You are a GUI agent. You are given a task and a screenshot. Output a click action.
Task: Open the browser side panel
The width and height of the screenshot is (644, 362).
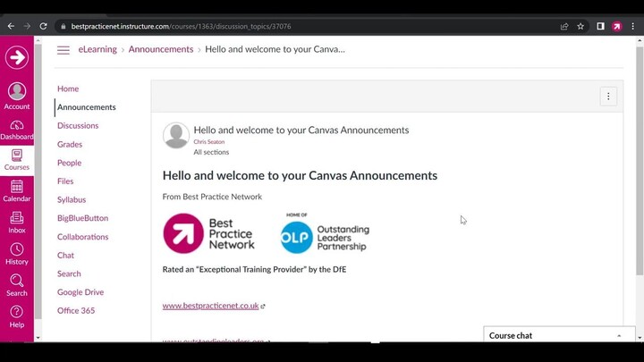point(600,26)
